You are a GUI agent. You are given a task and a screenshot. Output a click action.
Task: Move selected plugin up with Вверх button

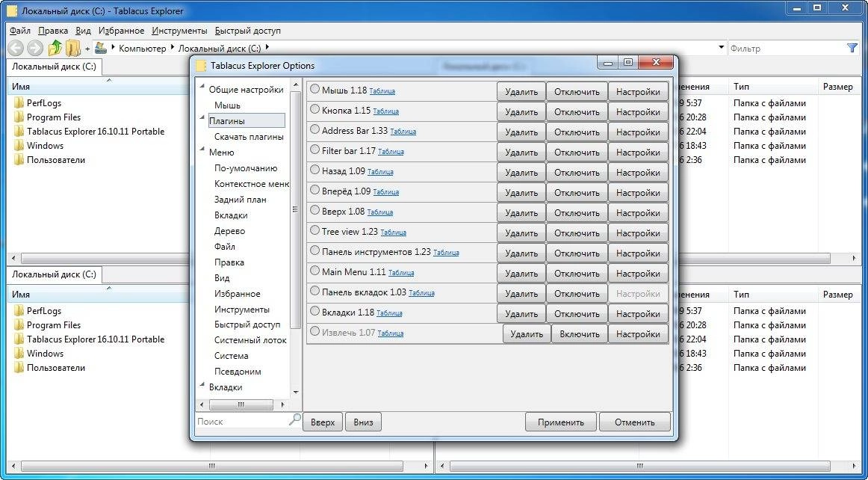(x=323, y=422)
